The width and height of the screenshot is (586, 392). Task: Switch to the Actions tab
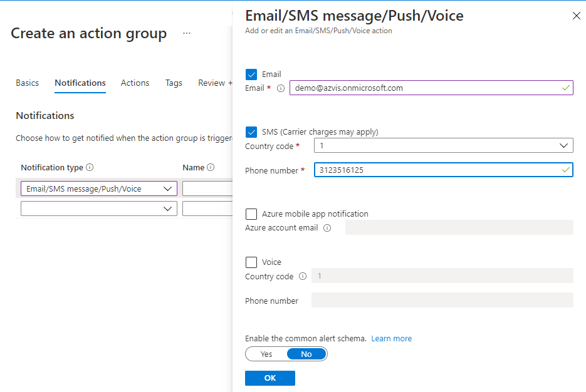pyautogui.click(x=135, y=83)
